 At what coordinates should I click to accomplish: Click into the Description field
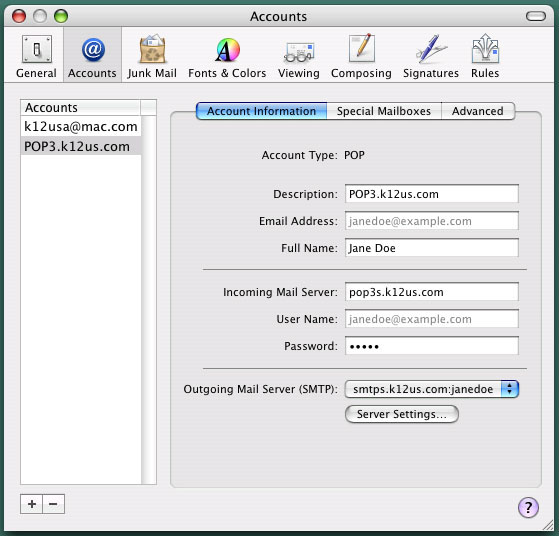431,194
